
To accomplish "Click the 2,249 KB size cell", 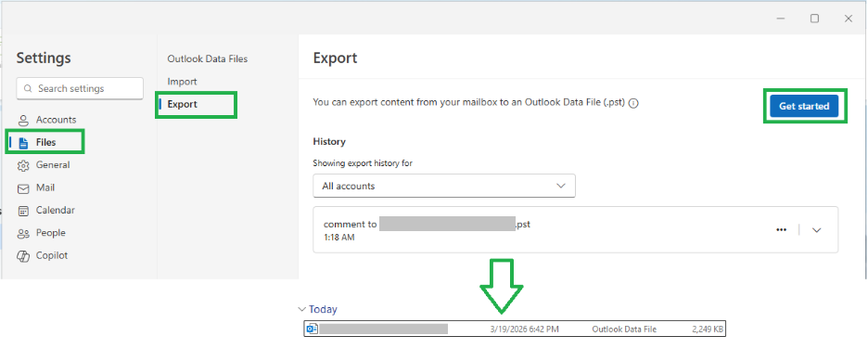I will point(707,330).
